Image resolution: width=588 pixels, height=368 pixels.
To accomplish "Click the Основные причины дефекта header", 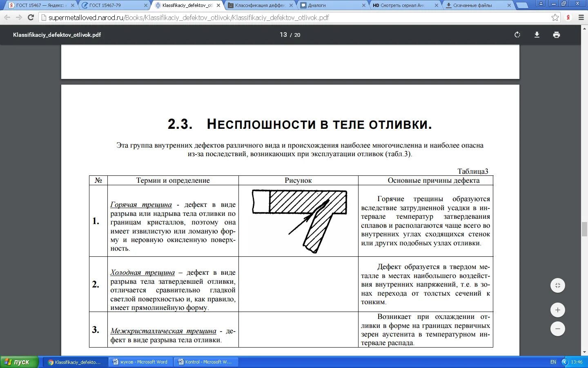I will click(434, 180).
